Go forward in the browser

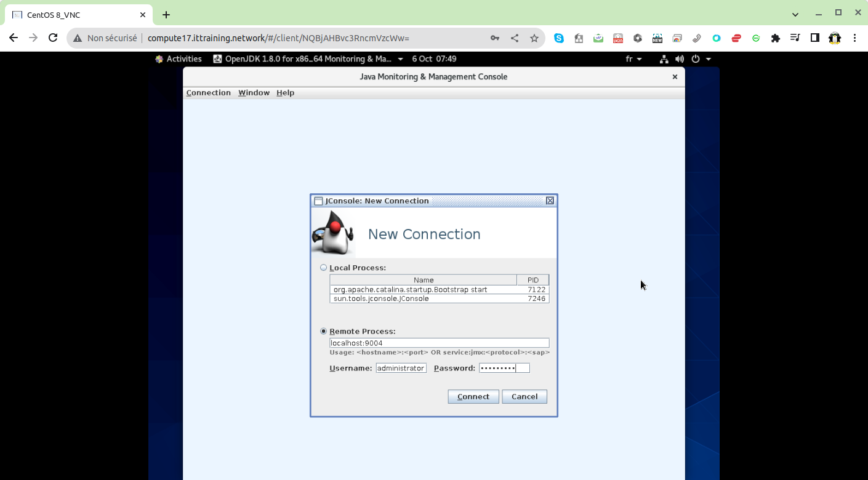point(33,38)
